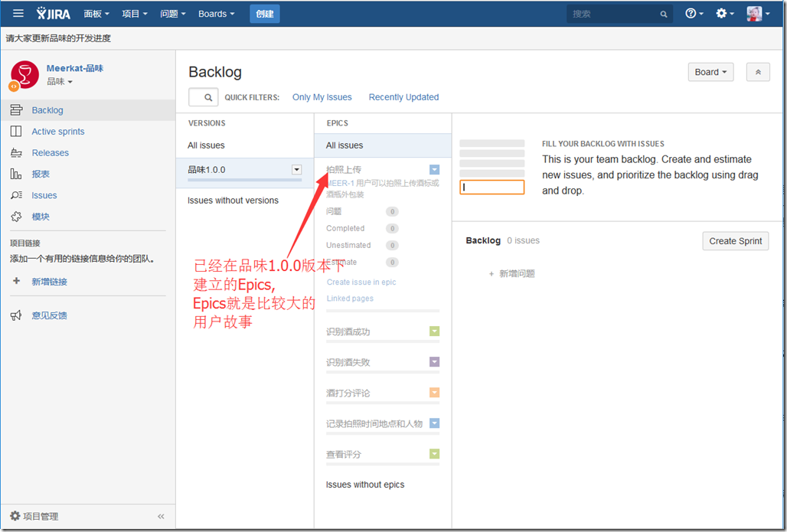Select Issues without epics filter
The height and width of the screenshot is (532, 787).
tap(365, 485)
